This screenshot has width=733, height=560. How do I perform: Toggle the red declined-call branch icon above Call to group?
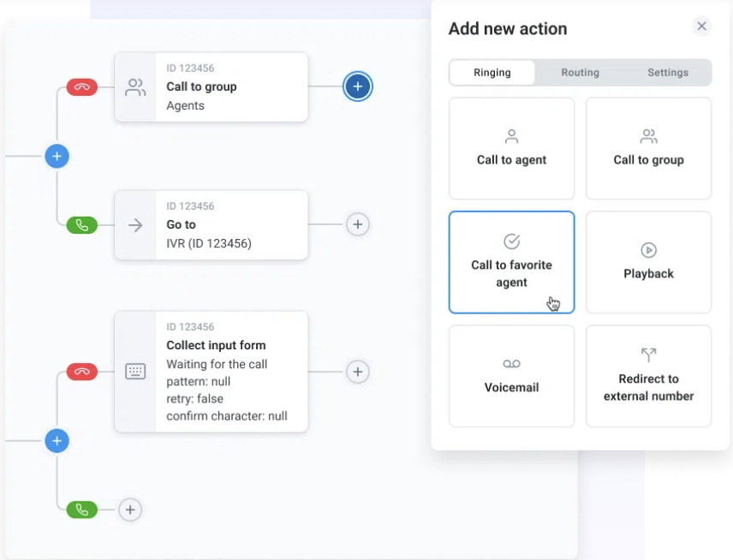click(81, 86)
